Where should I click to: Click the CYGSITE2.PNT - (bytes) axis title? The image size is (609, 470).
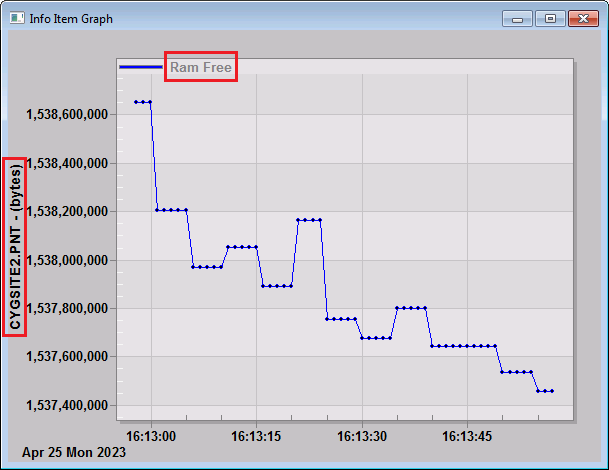[16, 247]
